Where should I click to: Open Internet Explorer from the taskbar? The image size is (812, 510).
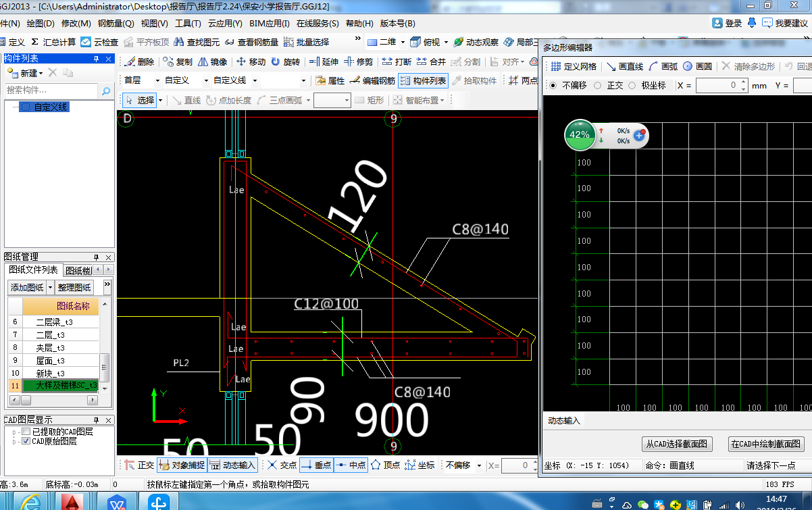click(x=30, y=503)
